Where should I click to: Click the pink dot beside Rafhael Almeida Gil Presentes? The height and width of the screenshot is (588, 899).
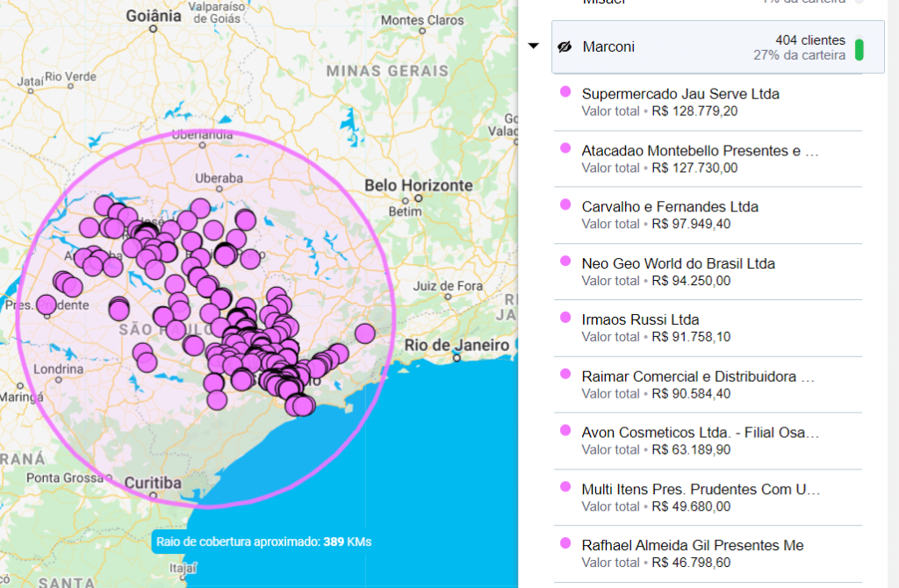(x=565, y=545)
